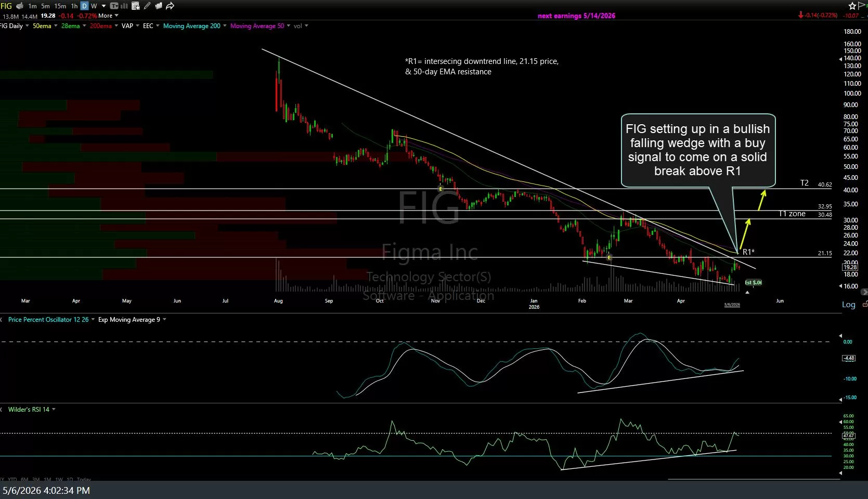Viewport: 868px width, 499px height.
Task: Click the bar chart style icon
Action: tap(124, 6)
